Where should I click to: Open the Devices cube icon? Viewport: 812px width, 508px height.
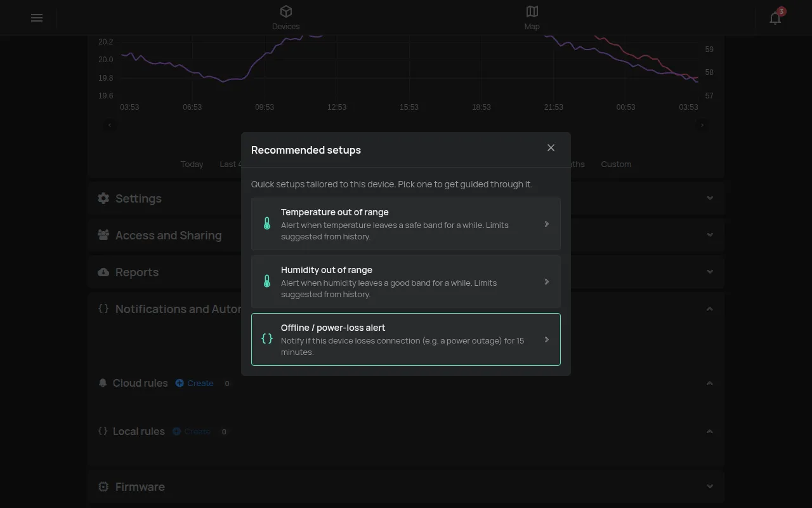point(286,11)
